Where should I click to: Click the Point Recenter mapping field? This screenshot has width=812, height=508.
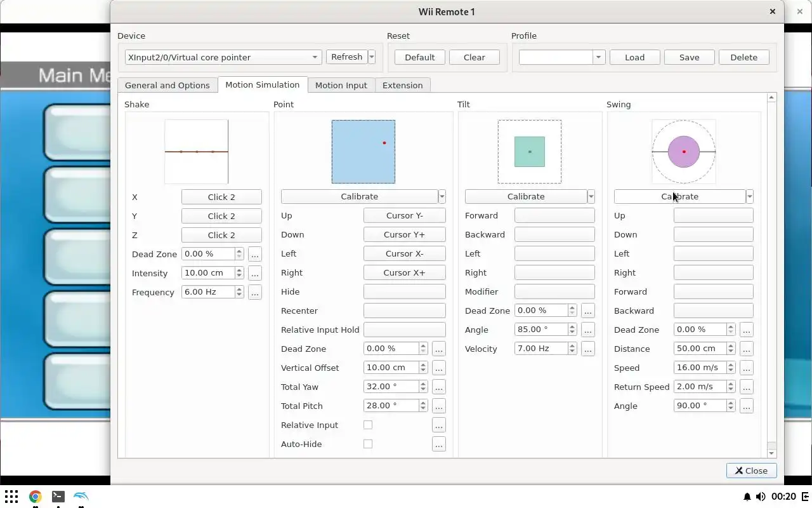pyautogui.click(x=405, y=311)
